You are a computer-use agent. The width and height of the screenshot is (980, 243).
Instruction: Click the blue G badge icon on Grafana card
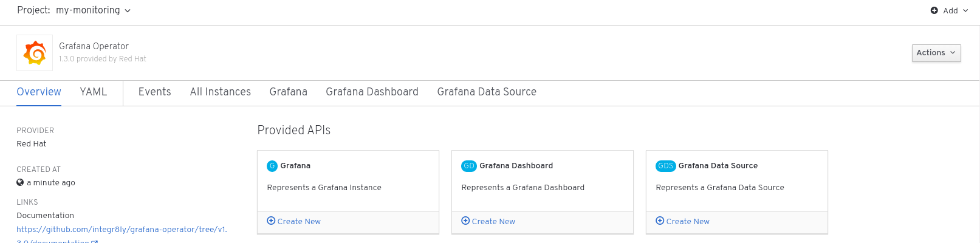tap(272, 166)
